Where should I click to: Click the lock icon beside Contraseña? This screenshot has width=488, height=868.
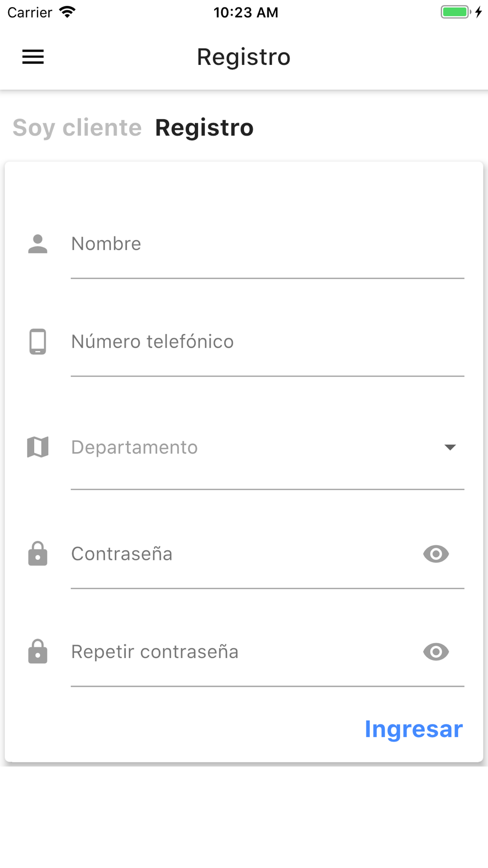click(x=38, y=554)
